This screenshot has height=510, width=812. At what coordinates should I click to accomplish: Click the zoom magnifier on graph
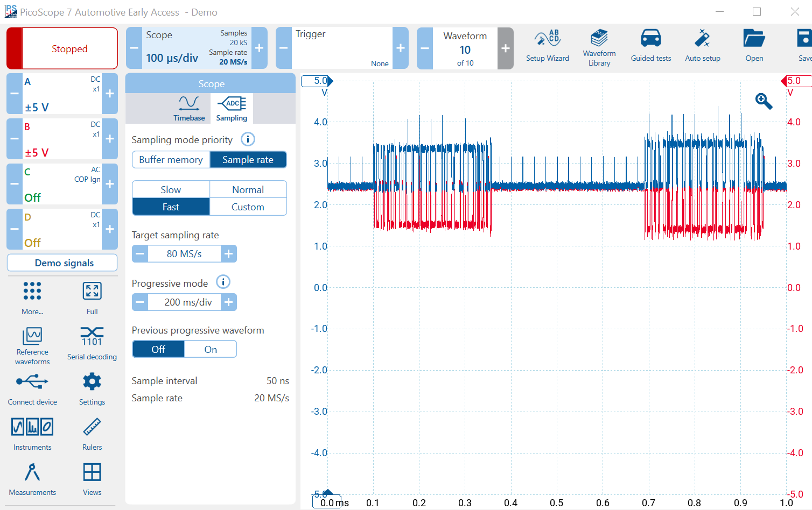[764, 101]
